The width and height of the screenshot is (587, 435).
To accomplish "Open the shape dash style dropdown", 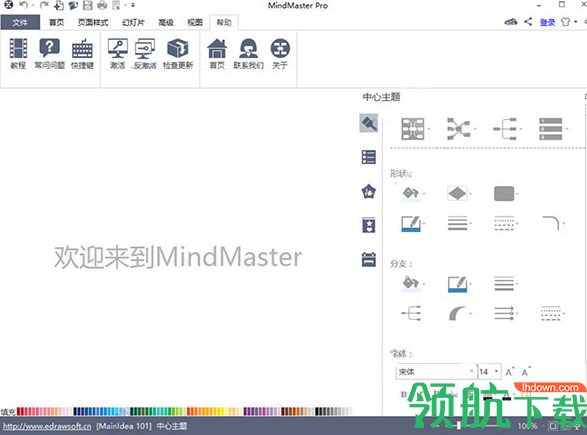I will point(506,223).
